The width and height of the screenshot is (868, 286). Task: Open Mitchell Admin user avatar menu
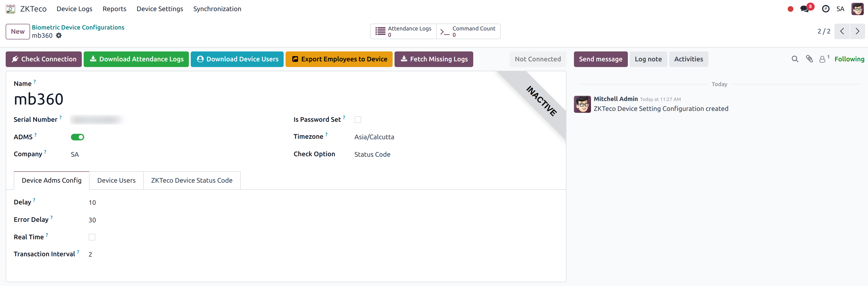click(857, 9)
